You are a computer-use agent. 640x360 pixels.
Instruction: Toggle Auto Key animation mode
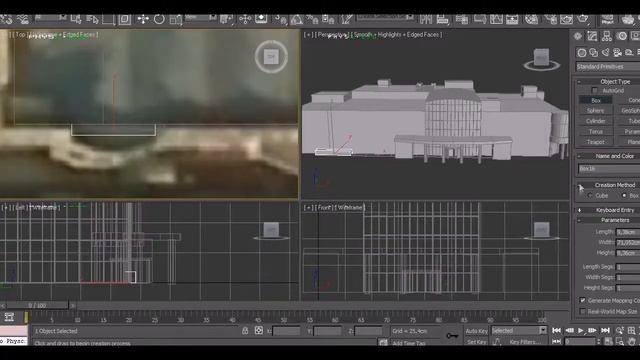click(476, 331)
